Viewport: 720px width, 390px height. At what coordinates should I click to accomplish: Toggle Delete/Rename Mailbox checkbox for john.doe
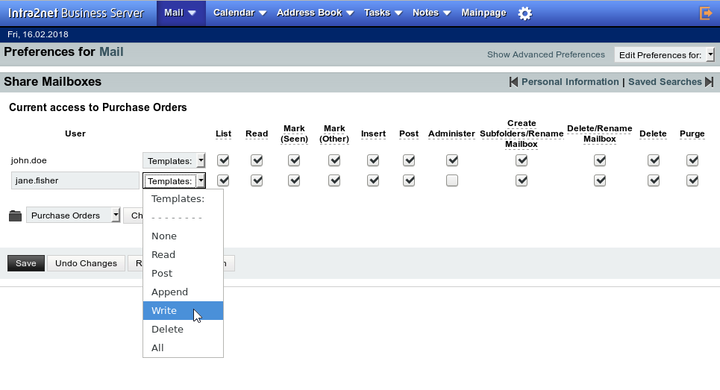point(600,160)
